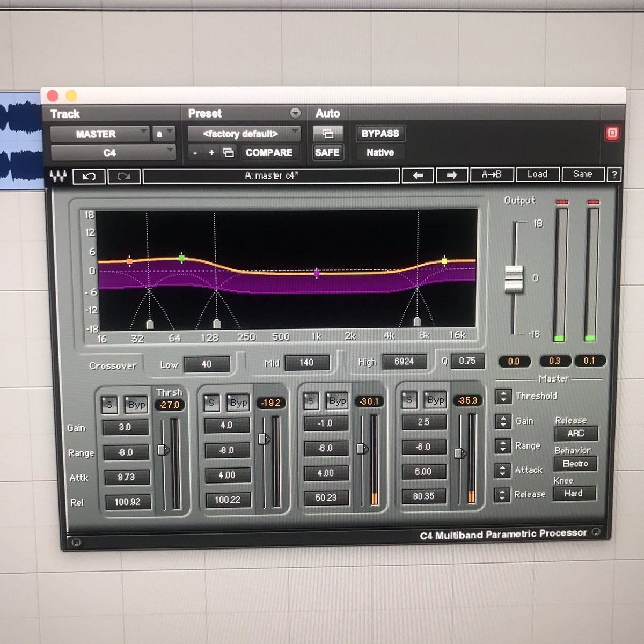Open the factory default preset dropdown

pyautogui.click(x=244, y=134)
